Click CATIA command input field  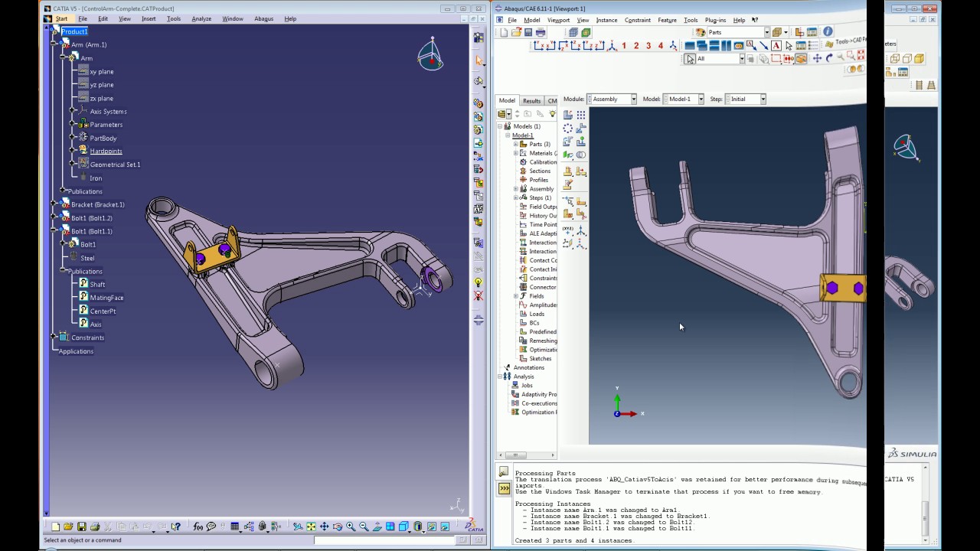pos(385,540)
